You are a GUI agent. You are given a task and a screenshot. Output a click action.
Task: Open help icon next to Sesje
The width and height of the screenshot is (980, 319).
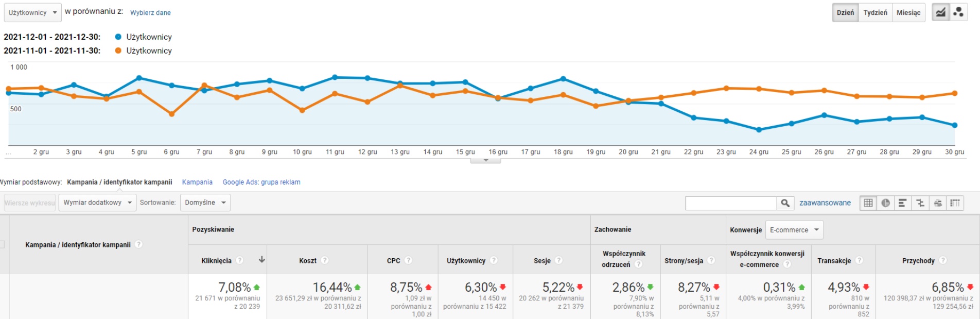558,260
